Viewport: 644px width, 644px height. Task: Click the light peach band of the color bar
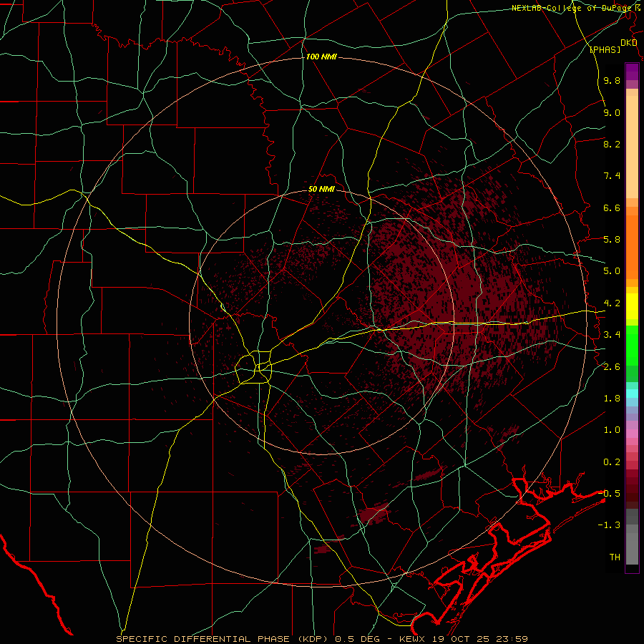pos(632,148)
